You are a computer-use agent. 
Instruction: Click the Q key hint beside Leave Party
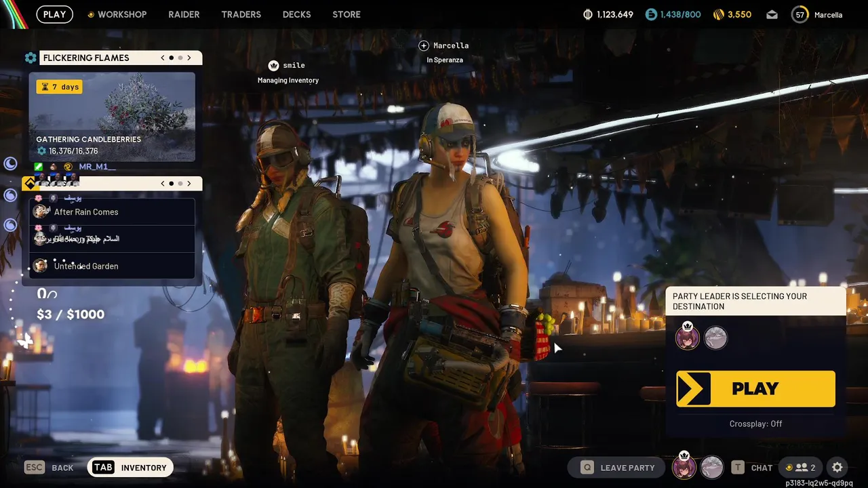[587, 467]
